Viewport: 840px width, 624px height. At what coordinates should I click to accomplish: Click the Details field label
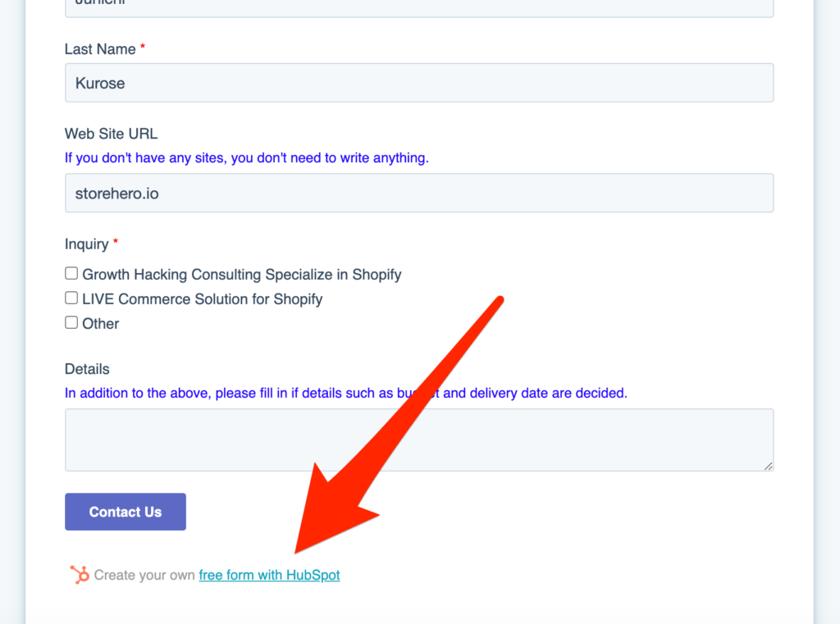[87, 369]
